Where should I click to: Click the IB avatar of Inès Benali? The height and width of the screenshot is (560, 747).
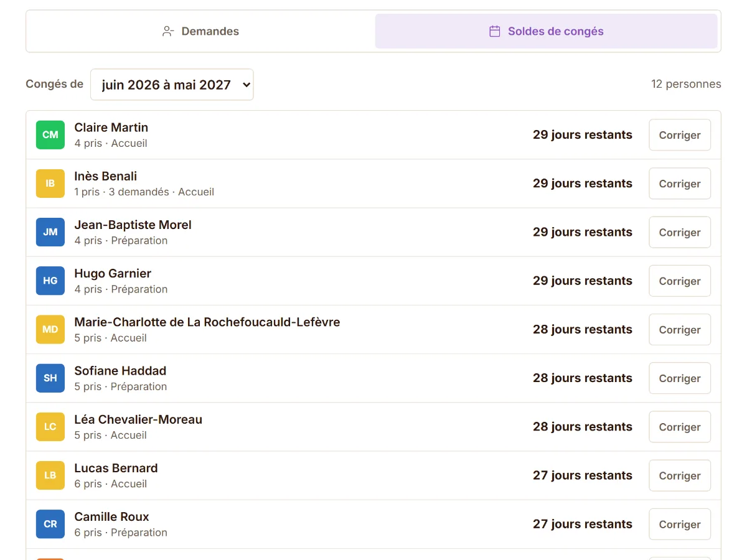pos(50,184)
